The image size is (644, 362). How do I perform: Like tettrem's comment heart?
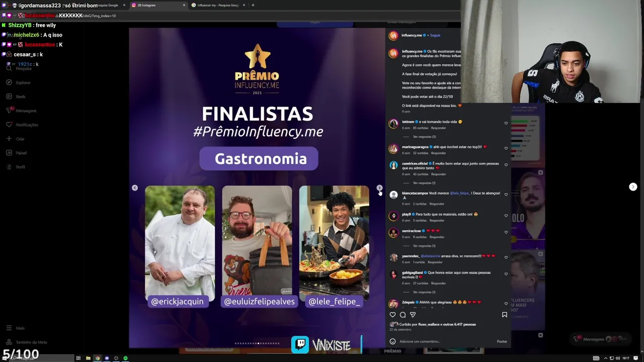506,123
